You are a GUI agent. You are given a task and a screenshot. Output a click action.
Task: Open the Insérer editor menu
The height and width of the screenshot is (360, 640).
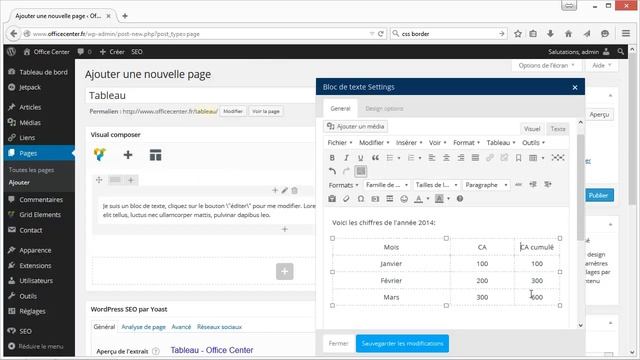click(409, 142)
